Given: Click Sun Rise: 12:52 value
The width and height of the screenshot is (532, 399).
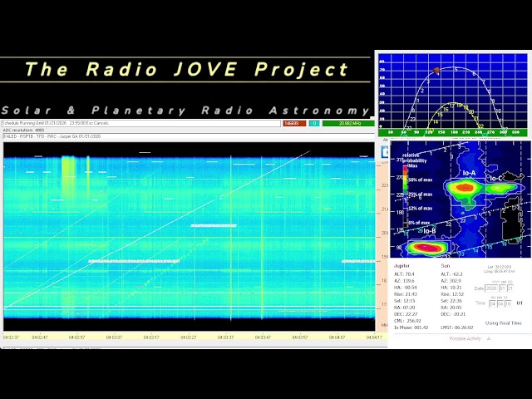Looking at the screenshot, I should (x=452, y=294).
